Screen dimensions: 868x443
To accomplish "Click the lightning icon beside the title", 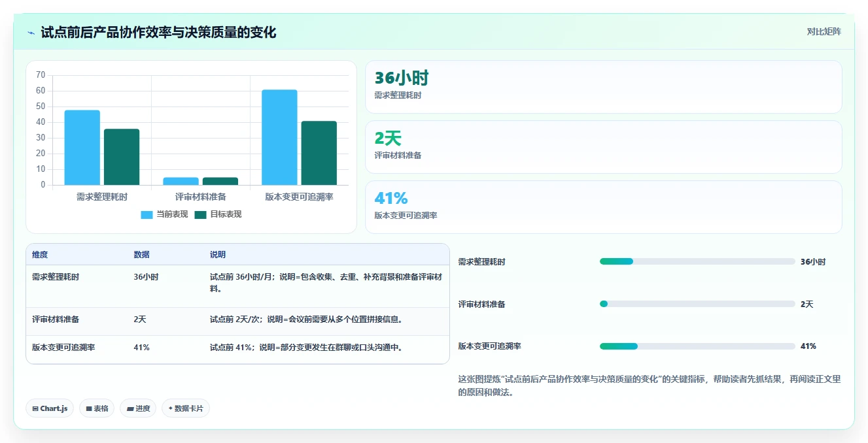I will (x=31, y=33).
